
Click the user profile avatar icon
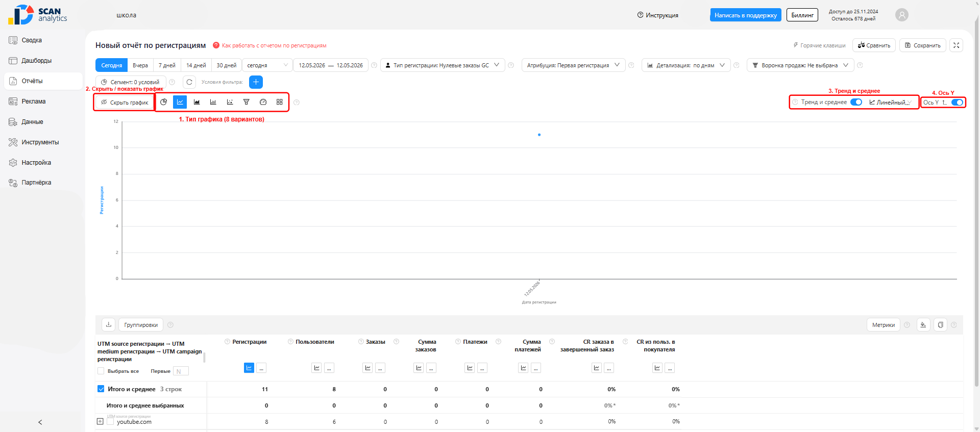click(902, 15)
